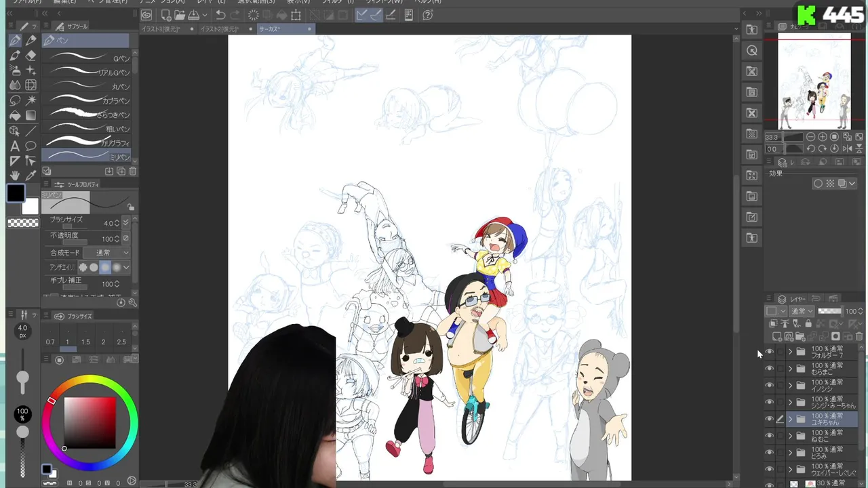
Task: Hide the イノシシ layer folder
Action: (x=769, y=385)
